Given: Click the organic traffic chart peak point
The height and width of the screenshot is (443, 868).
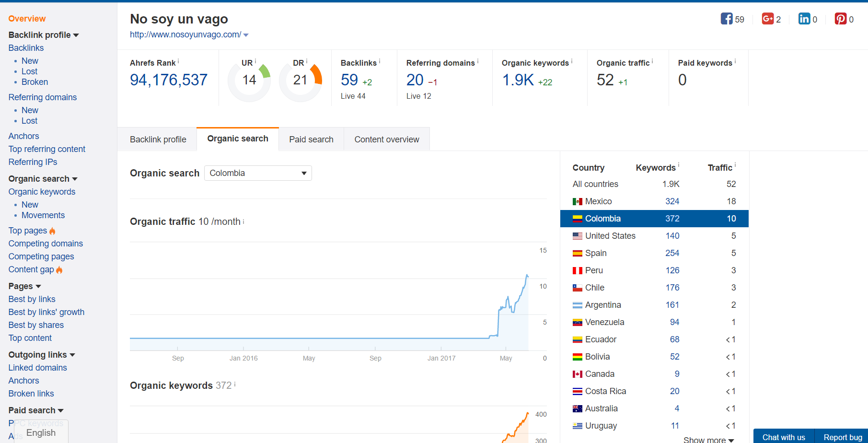Looking at the screenshot, I should (x=527, y=275).
